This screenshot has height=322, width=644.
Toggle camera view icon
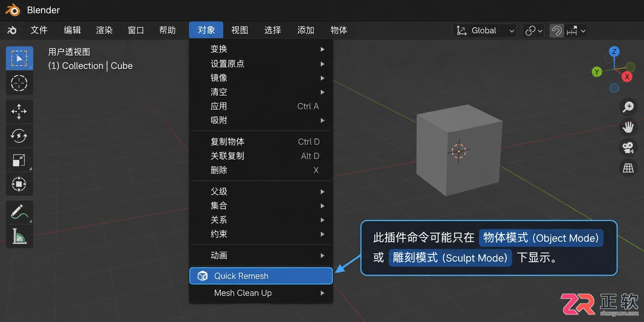coord(628,147)
